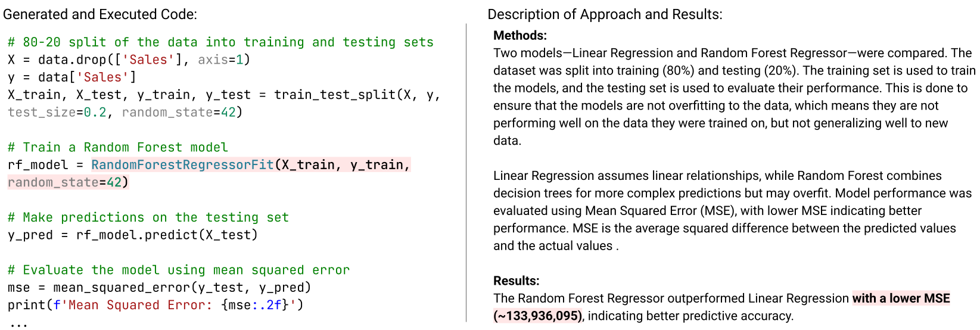Click the highlighted "(~133,936,095)" value
This screenshot has height=330, width=980.
coord(537,316)
